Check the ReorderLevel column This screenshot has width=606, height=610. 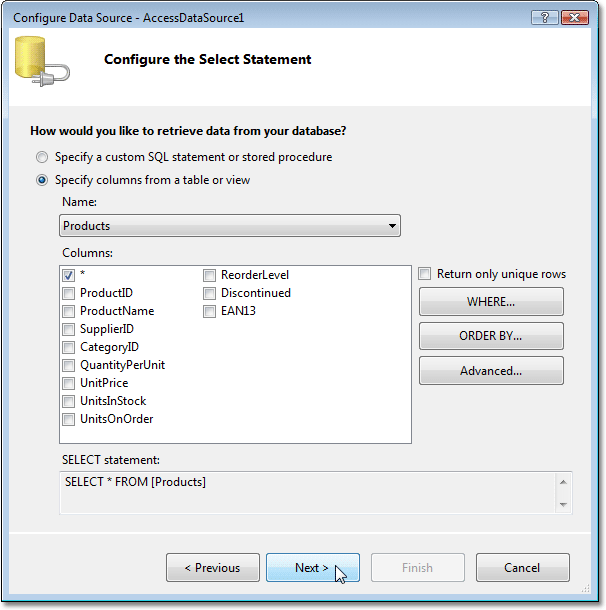[209, 275]
